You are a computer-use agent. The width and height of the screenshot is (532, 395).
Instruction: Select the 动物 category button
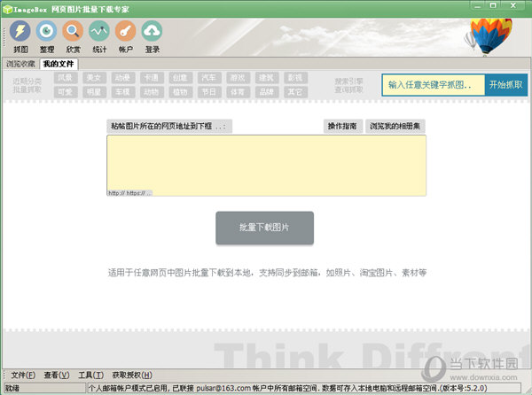(x=152, y=92)
